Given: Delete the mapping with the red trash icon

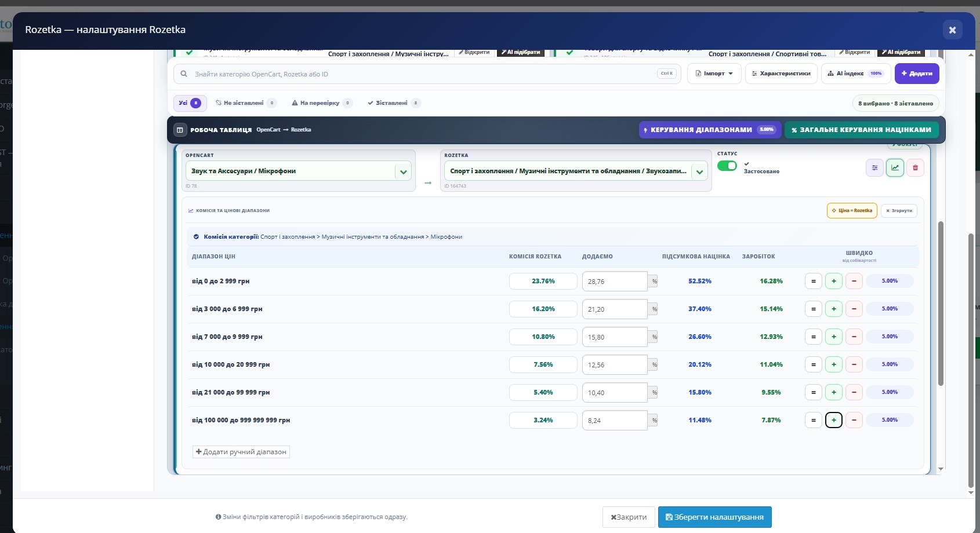Looking at the screenshot, I should (915, 168).
